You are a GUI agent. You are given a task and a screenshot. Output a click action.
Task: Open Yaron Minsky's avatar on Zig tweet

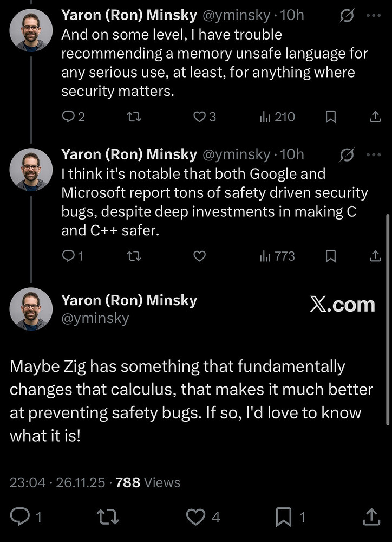[x=31, y=308]
